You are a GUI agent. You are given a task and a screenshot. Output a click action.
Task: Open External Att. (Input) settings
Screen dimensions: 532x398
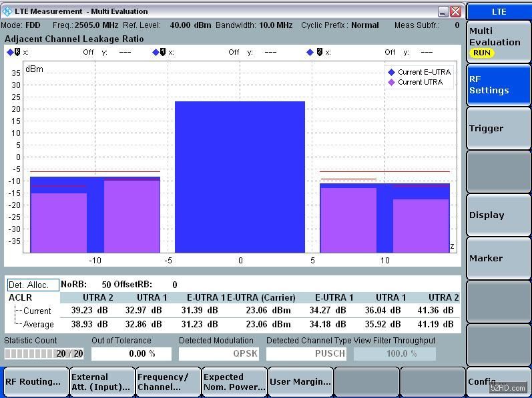point(101,382)
